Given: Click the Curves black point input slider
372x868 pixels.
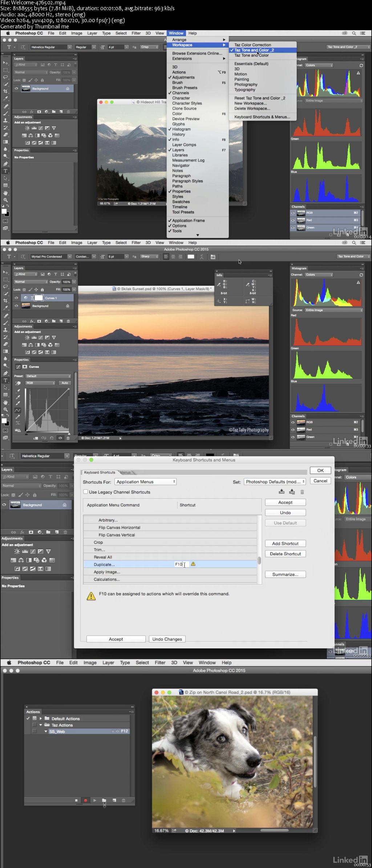Looking at the screenshot, I should 26,433.
